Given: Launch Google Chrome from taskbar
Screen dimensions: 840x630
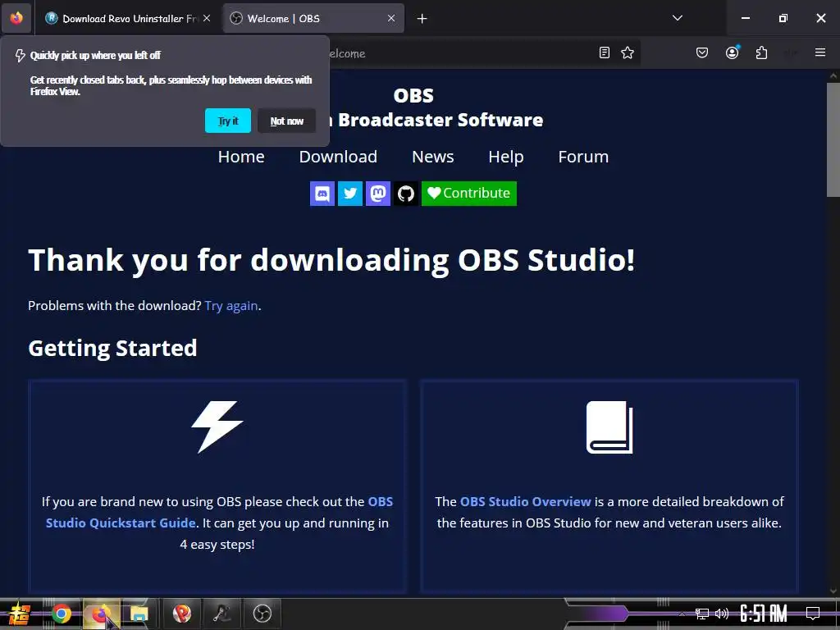Looking at the screenshot, I should point(61,614).
